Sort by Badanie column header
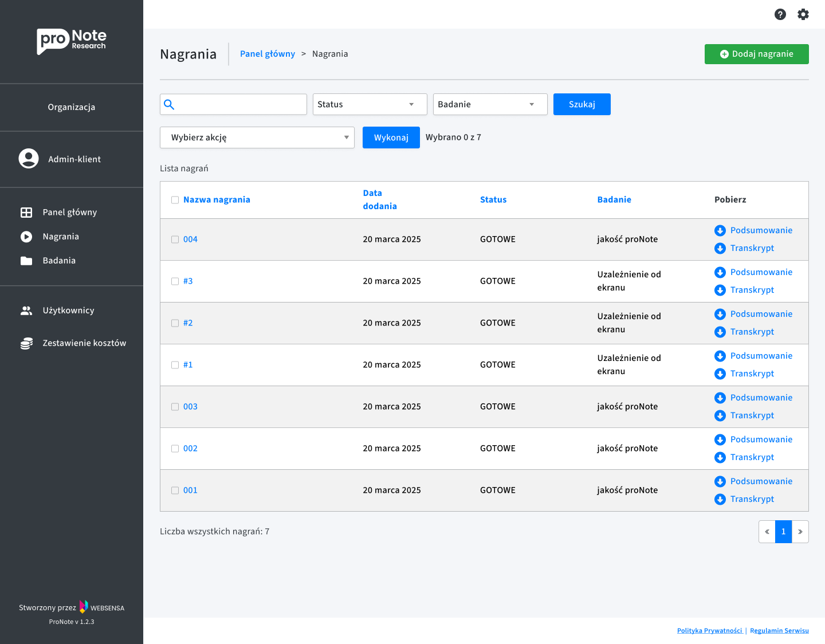This screenshot has height=644, width=825. coord(614,200)
